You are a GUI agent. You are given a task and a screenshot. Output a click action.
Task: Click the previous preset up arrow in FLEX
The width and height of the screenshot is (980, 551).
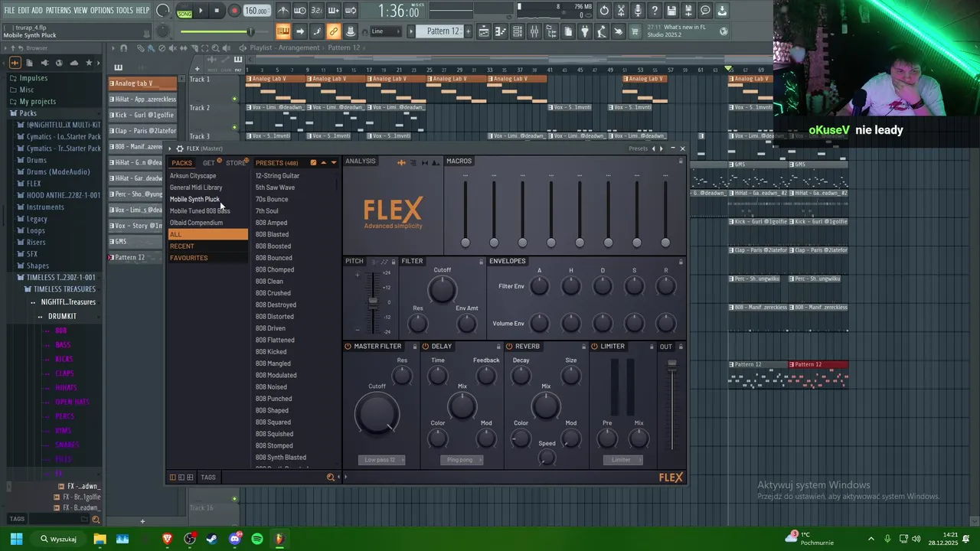pos(323,163)
